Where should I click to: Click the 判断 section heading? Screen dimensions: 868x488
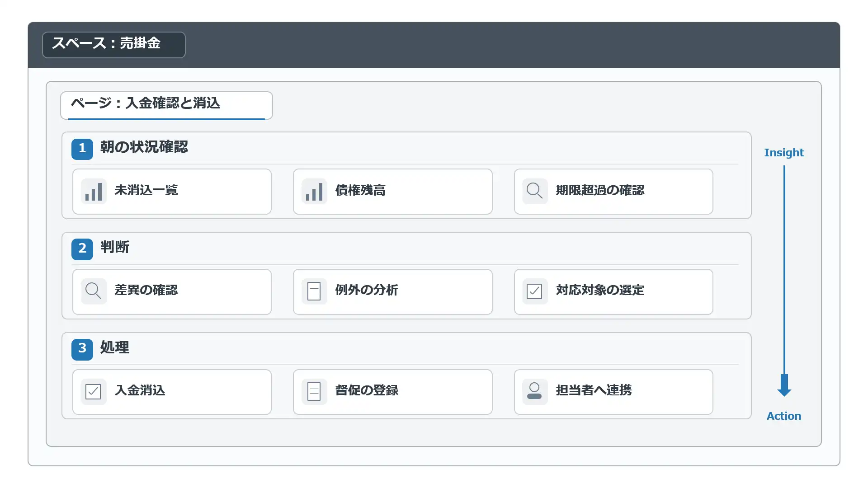coord(115,248)
